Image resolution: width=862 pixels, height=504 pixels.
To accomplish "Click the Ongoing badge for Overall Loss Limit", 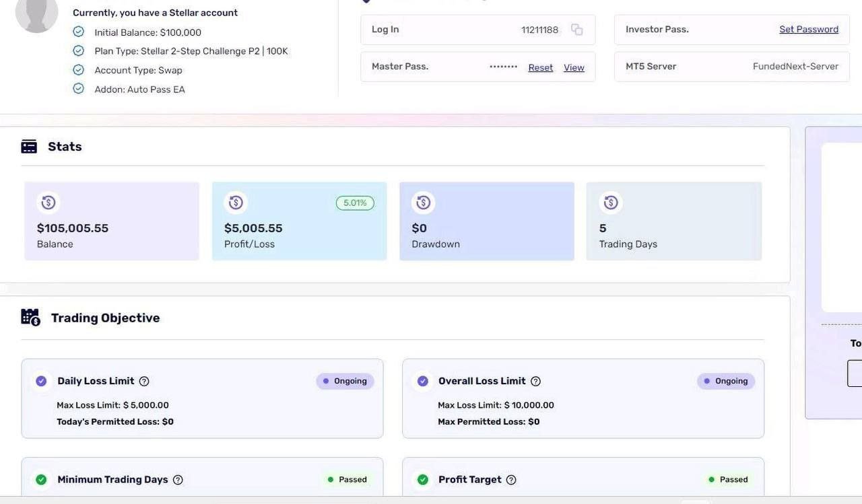I will 726,382.
